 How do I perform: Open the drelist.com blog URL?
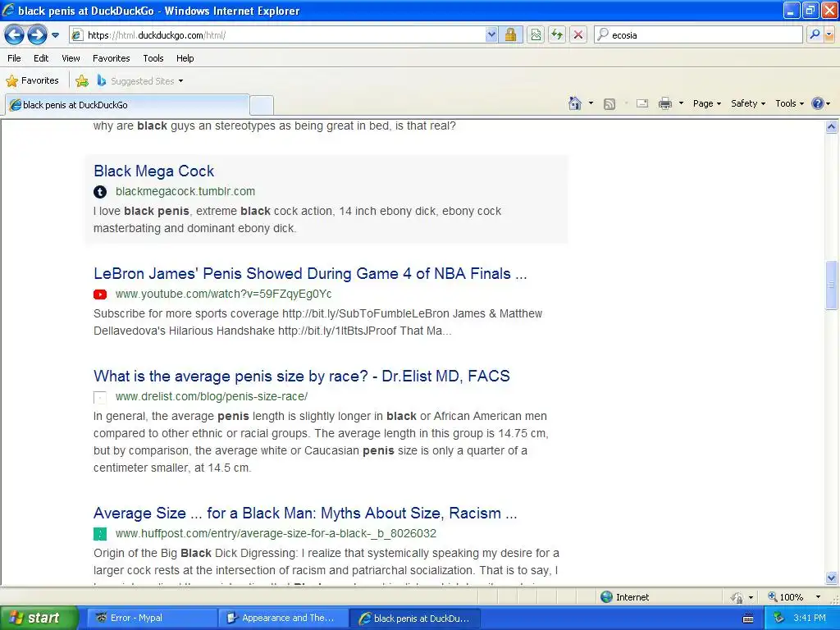click(212, 396)
